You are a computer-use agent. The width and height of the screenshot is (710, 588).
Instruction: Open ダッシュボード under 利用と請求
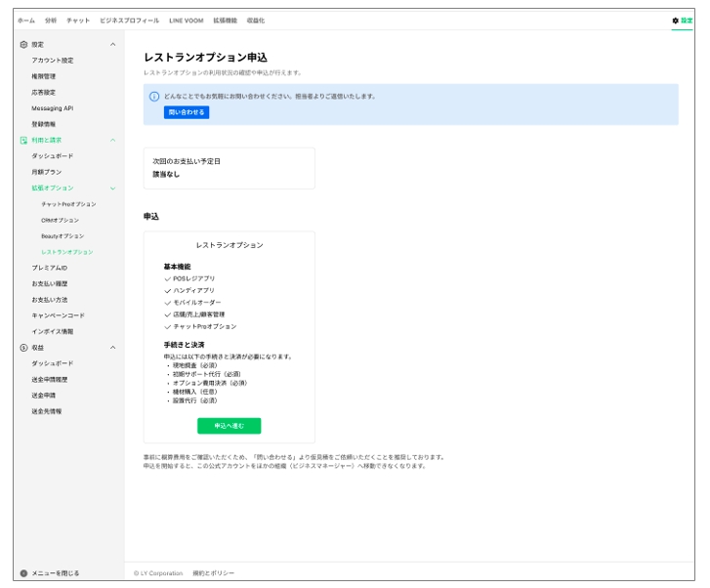click(x=52, y=156)
